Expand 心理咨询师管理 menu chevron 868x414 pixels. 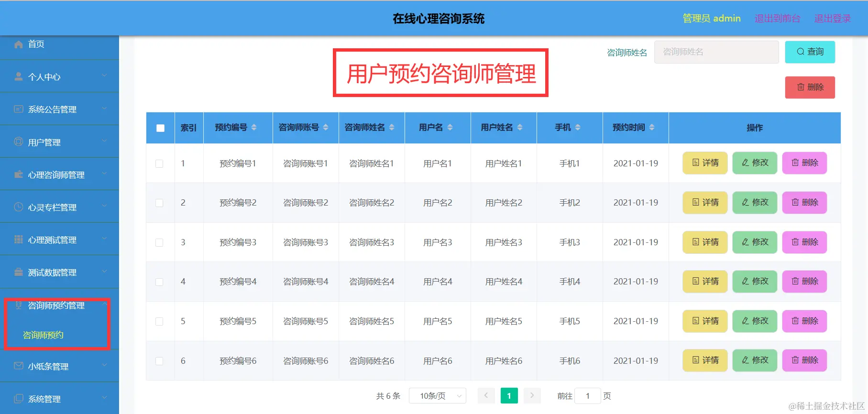click(x=104, y=173)
